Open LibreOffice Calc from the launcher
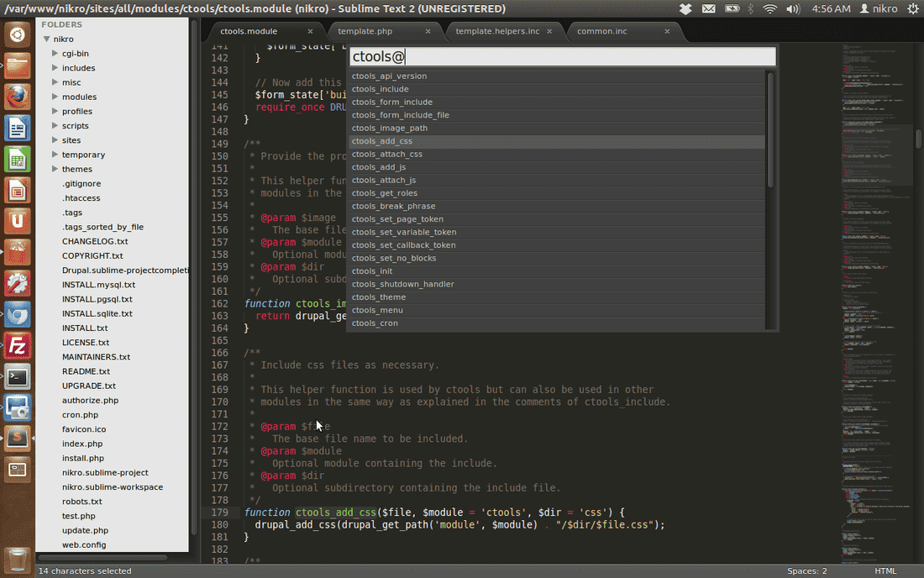924x578 pixels. (17, 159)
